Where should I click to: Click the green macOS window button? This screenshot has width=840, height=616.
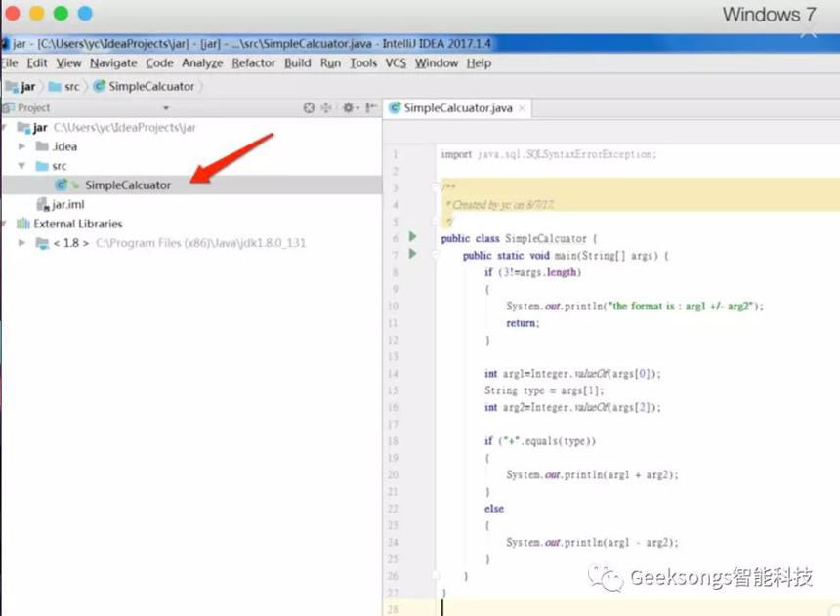(x=62, y=13)
